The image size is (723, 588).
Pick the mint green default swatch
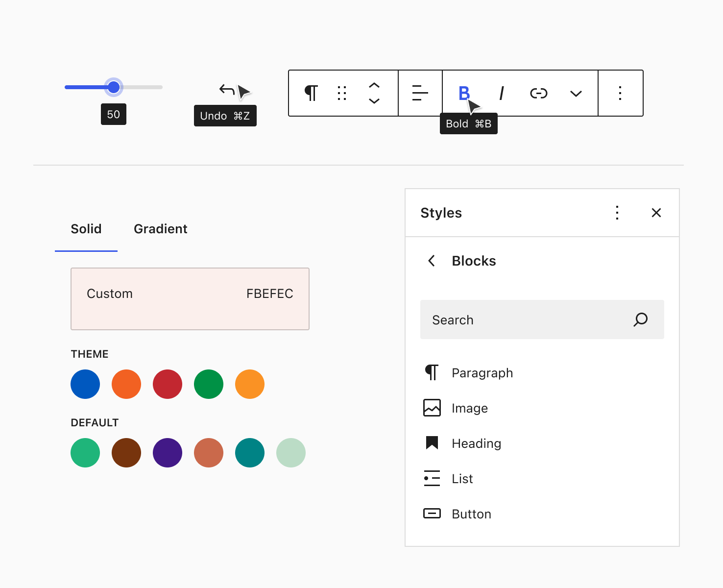(x=85, y=453)
